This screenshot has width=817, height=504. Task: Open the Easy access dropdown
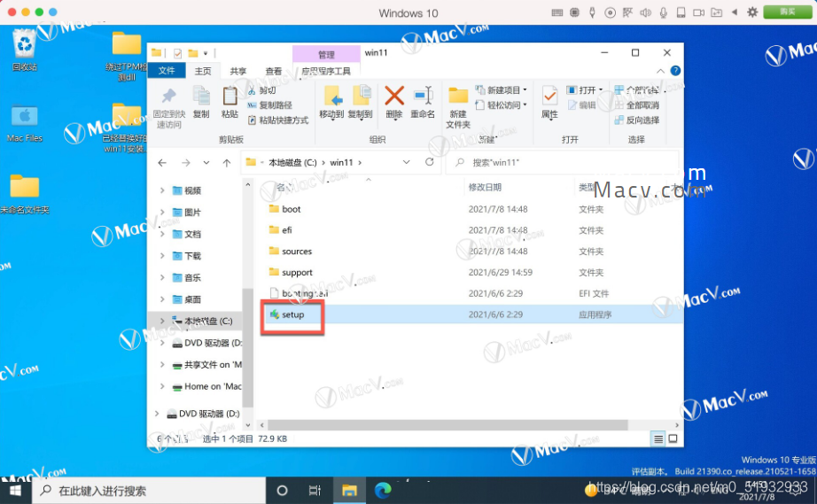pyautogui.click(x=502, y=105)
